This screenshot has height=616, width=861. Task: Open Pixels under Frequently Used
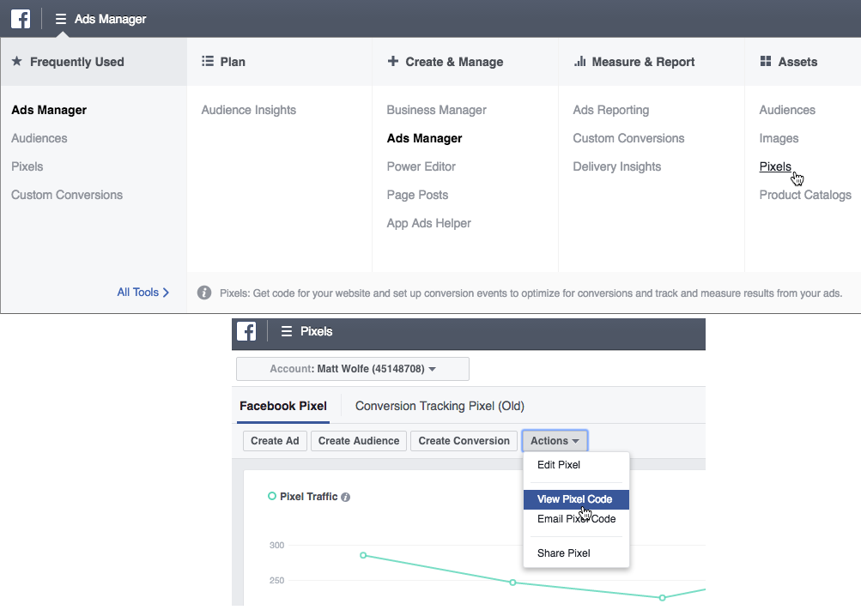click(27, 166)
